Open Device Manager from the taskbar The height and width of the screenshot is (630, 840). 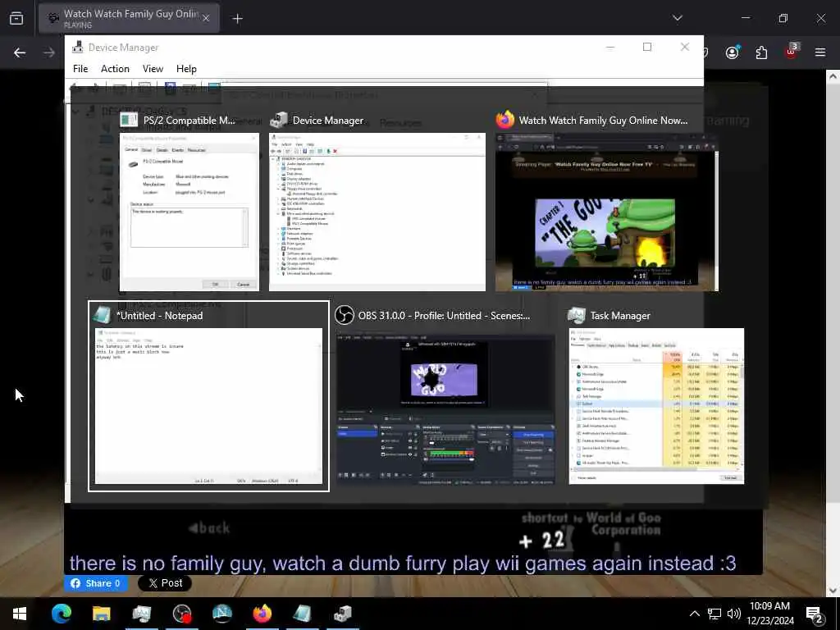(343, 614)
